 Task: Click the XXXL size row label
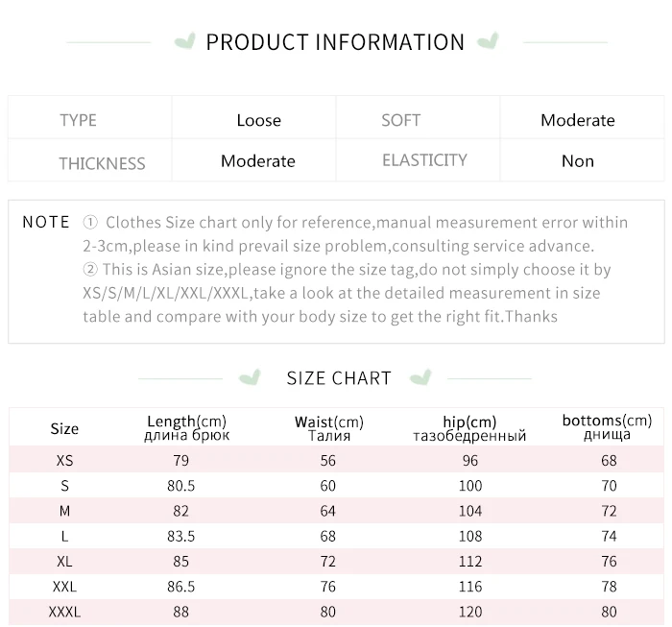pos(64,612)
